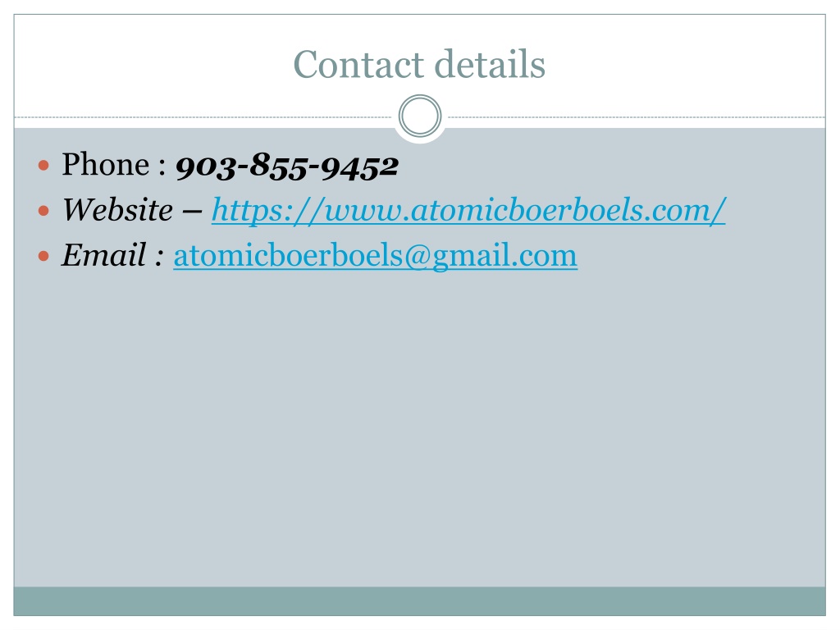
Task: Click the teal footer bar of the slide
Action: 419,601
